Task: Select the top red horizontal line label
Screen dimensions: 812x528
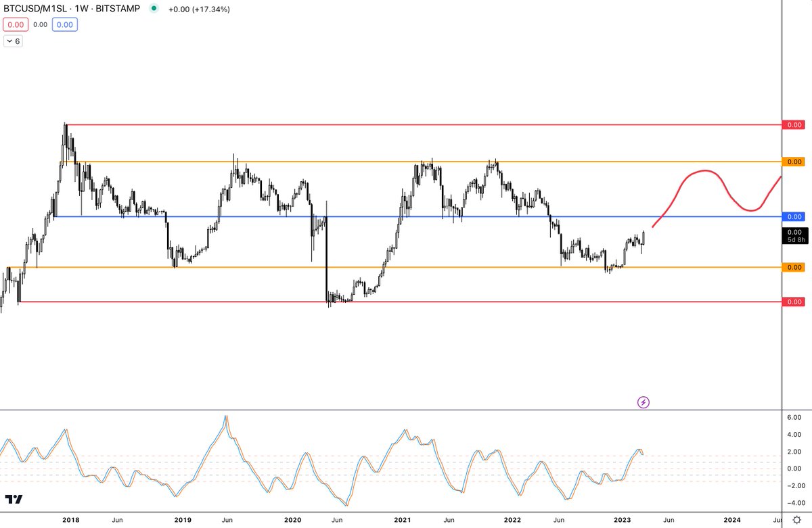Action: [x=793, y=125]
